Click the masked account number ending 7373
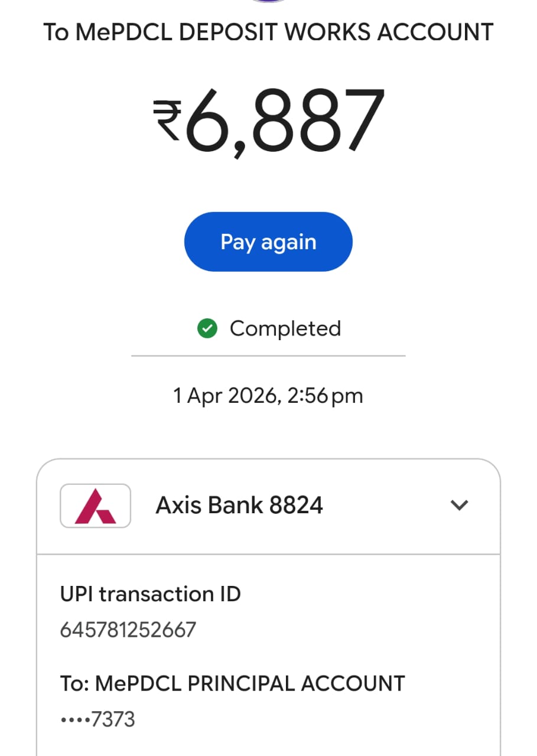This screenshot has width=537, height=756. point(97,719)
